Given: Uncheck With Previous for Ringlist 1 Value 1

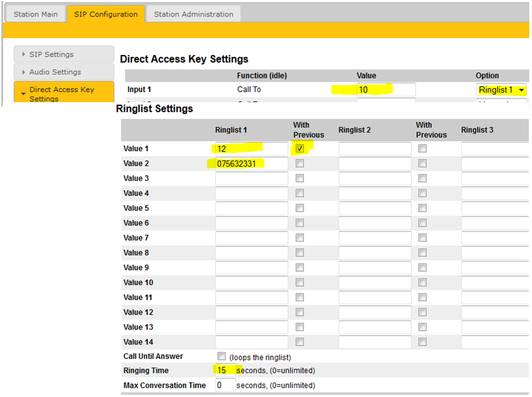Looking at the screenshot, I should [x=300, y=149].
